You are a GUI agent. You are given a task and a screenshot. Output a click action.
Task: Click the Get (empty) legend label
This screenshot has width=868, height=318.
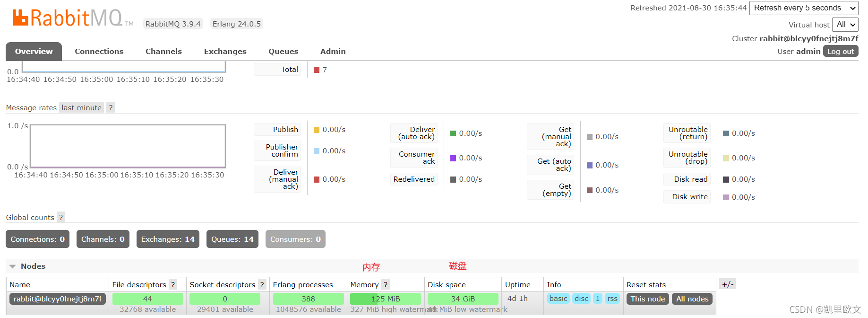pyautogui.click(x=550, y=190)
